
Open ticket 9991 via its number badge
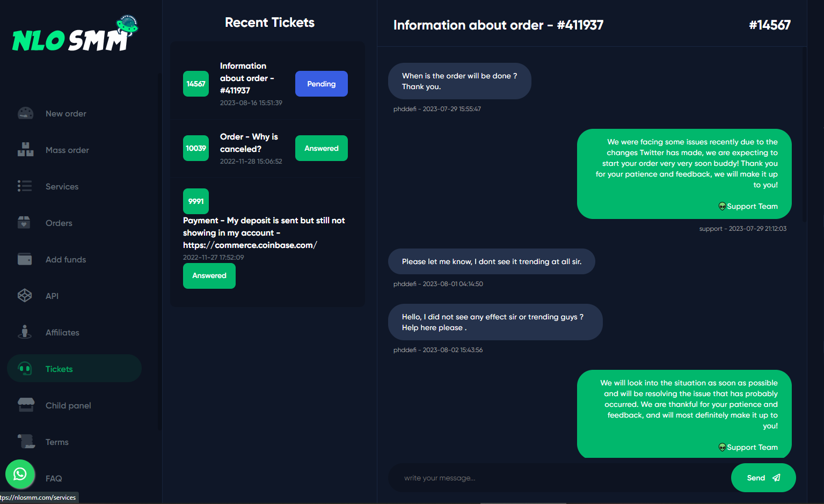pyautogui.click(x=196, y=201)
